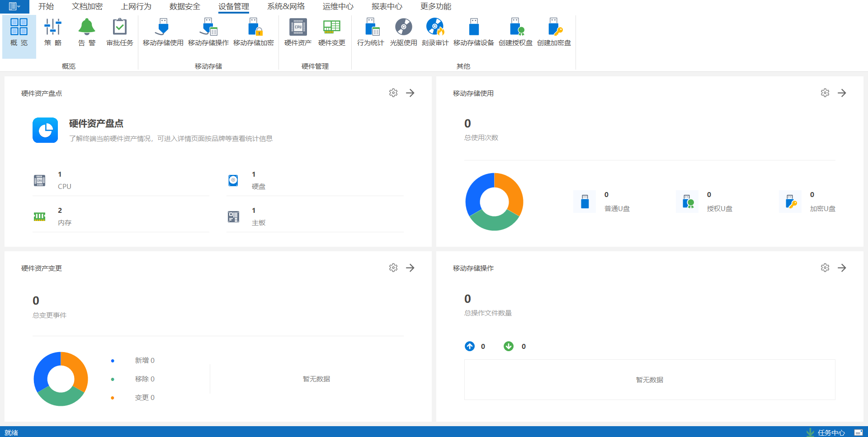The height and width of the screenshot is (437, 868).
Task: Open the 策略 (Policy) ribbon icon
Action: tap(53, 32)
